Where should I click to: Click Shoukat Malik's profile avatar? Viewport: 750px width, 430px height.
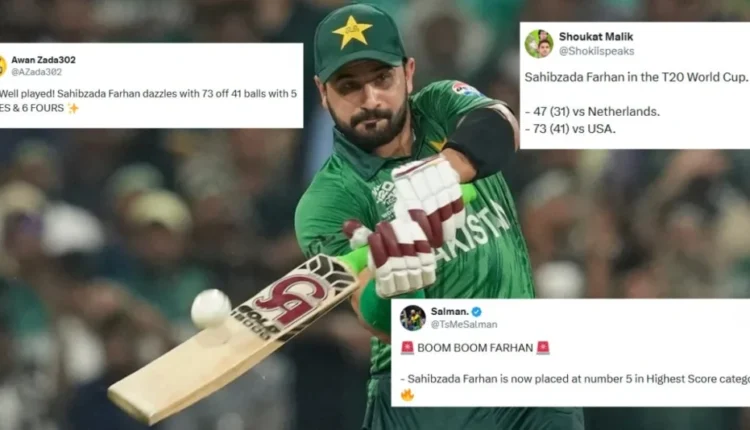[x=539, y=44]
